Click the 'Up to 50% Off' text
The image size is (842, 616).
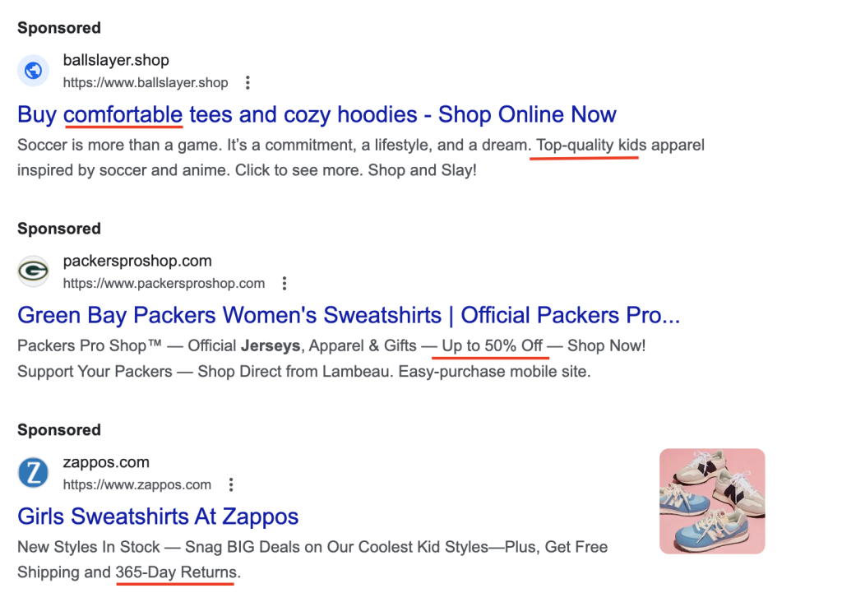(x=493, y=346)
